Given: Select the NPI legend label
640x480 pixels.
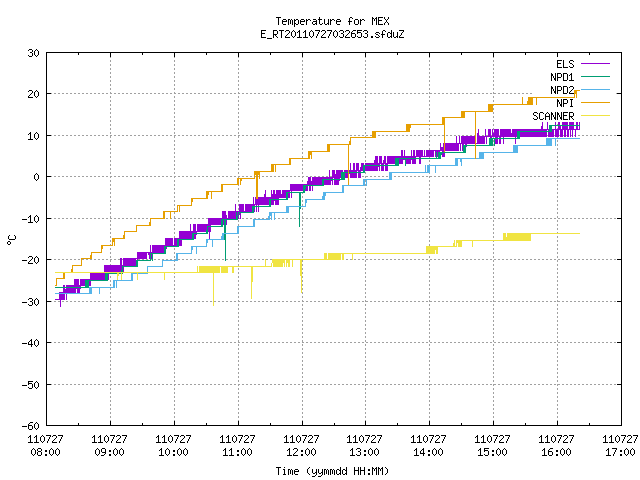Looking at the screenshot, I should click(x=565, y=103).
